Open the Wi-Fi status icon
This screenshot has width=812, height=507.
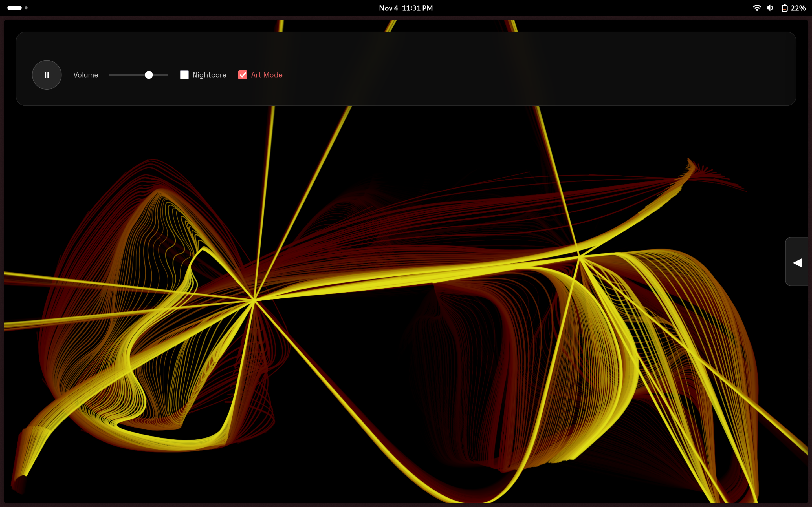(x=757, y=8)
